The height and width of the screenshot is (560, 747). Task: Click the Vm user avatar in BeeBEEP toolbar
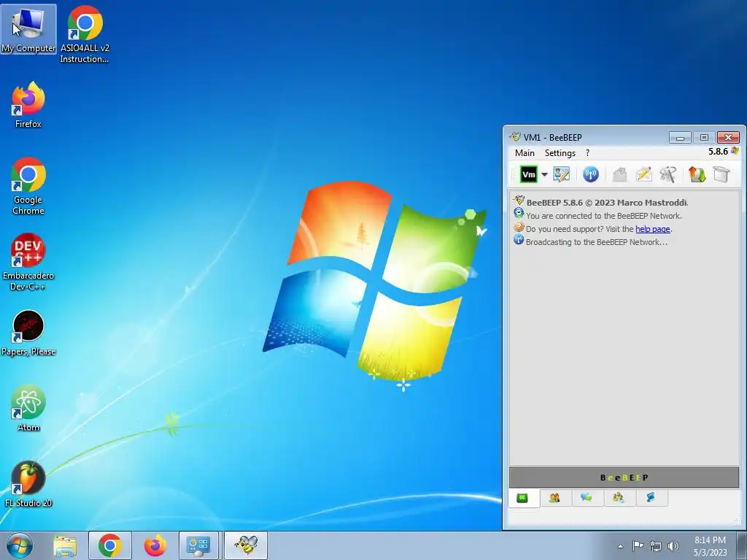529,174
